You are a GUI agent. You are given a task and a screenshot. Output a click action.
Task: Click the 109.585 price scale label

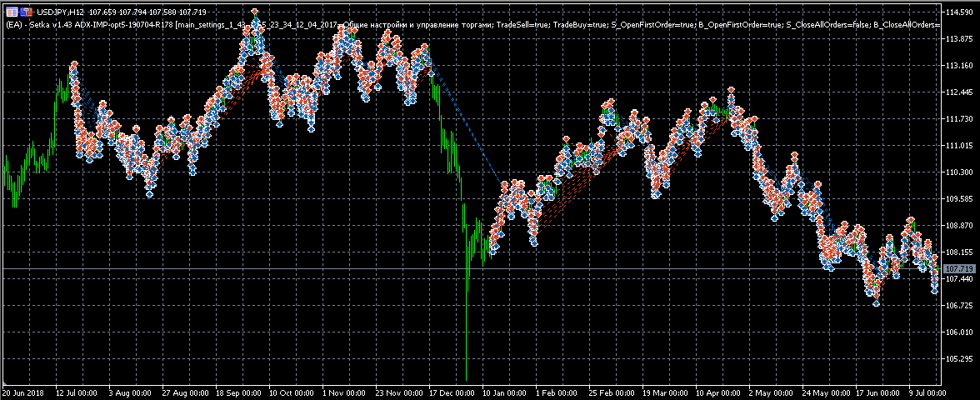click(x=957, y=199)
